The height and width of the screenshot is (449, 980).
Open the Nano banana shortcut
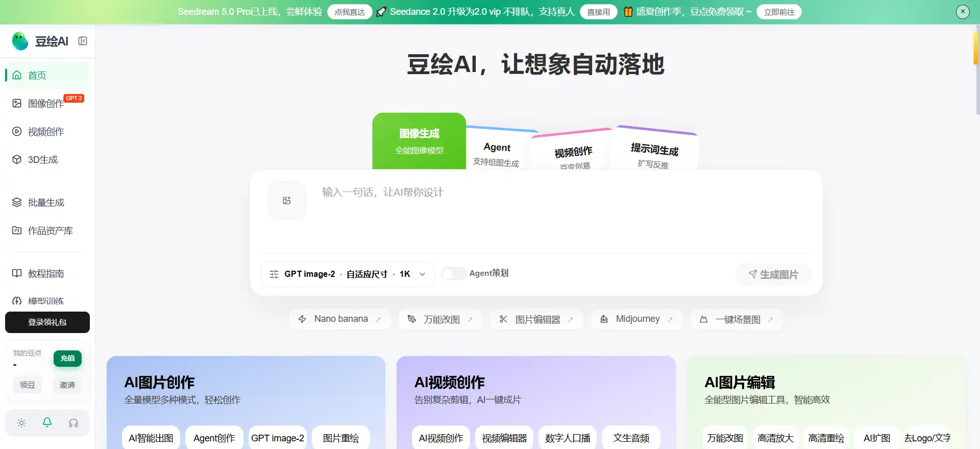[340, 319]
